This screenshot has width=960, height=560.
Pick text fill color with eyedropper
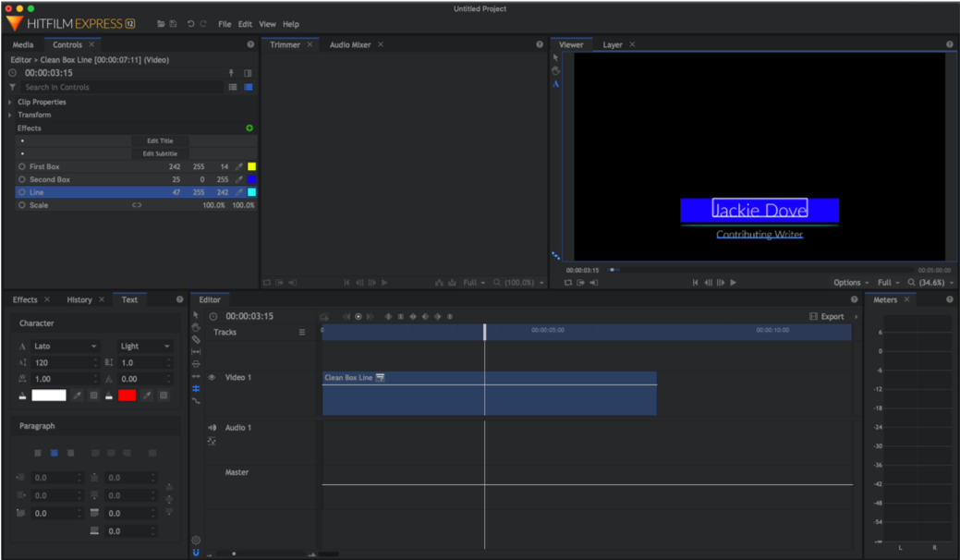coord(77,396)
